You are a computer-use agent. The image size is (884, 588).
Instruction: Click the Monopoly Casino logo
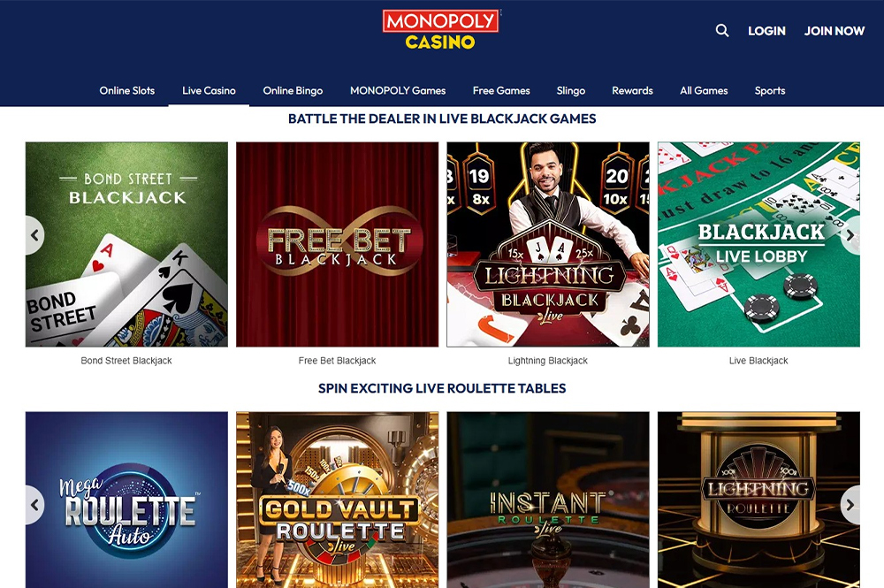coord(441,29)
